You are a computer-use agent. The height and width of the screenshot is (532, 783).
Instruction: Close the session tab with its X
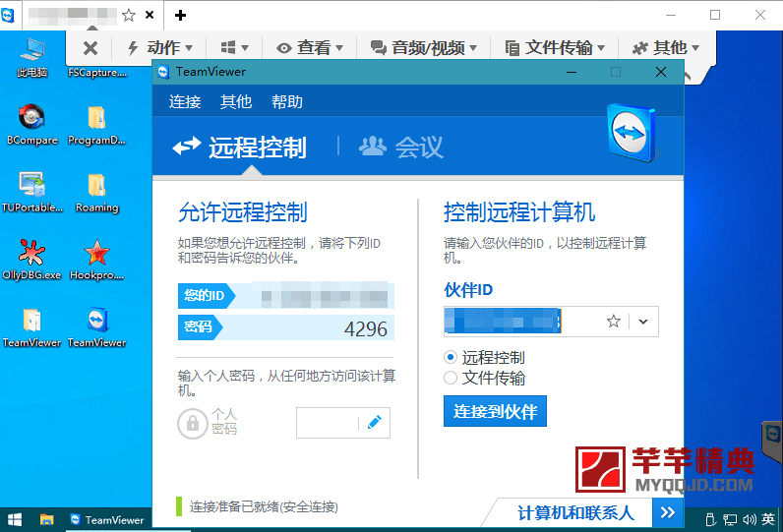pyautogui.click(x=150, y=15)
